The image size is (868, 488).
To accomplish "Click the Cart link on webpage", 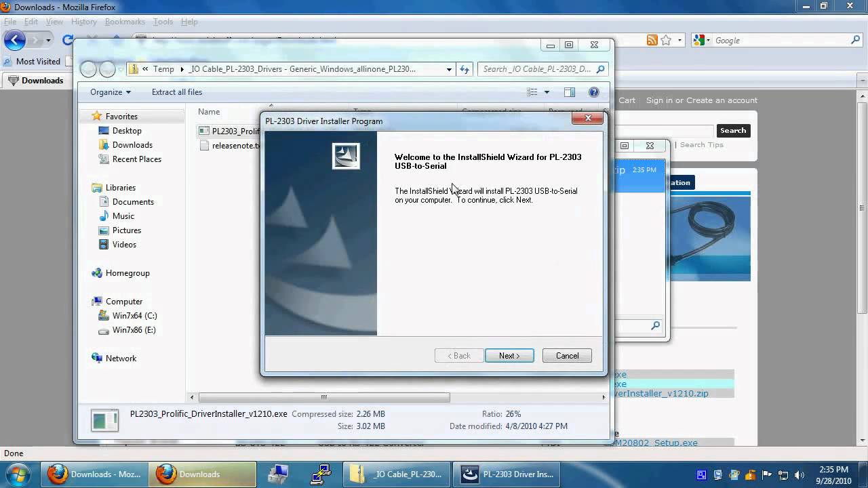I will 627,100.
